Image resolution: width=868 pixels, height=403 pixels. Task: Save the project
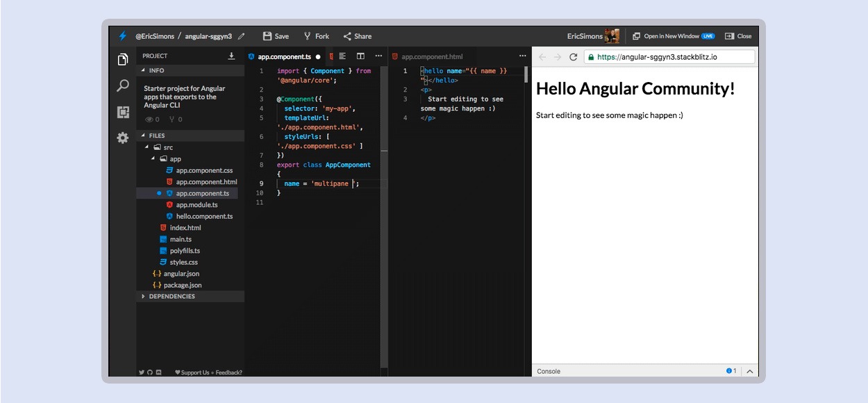pyautogui.click(x=276, y=36)
